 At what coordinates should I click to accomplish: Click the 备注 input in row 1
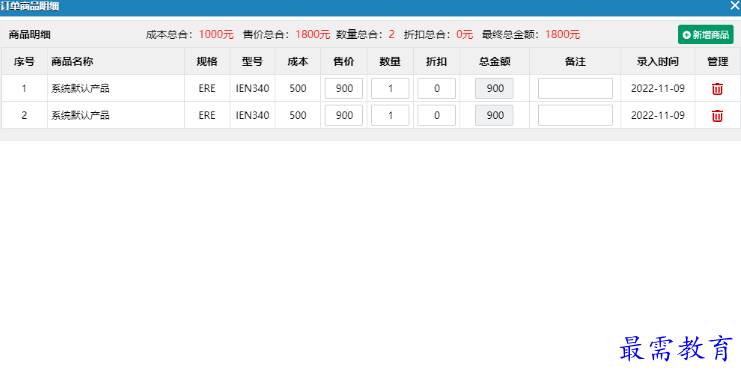click(575, 88)
